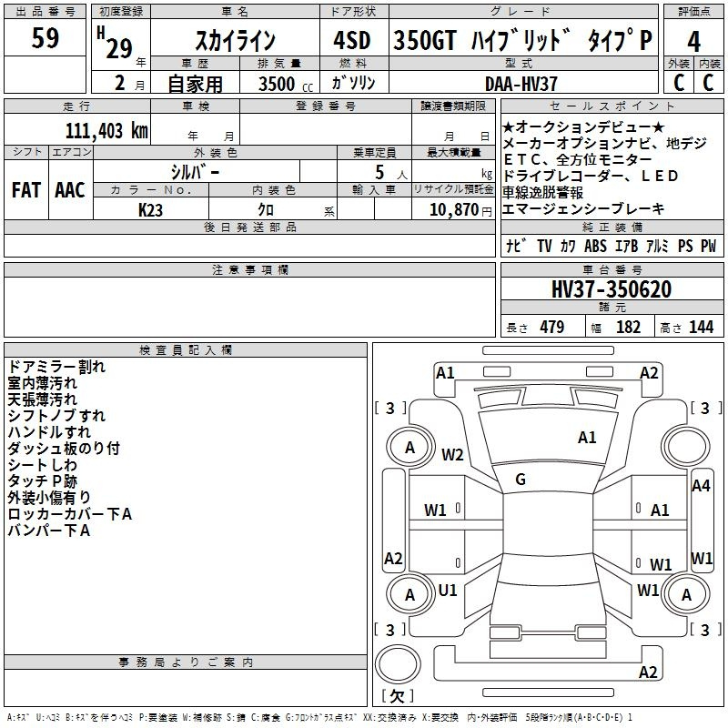Screen dimensions: 728x728
Task: Click TV in genuine equipment
Action: click(544, 246)
